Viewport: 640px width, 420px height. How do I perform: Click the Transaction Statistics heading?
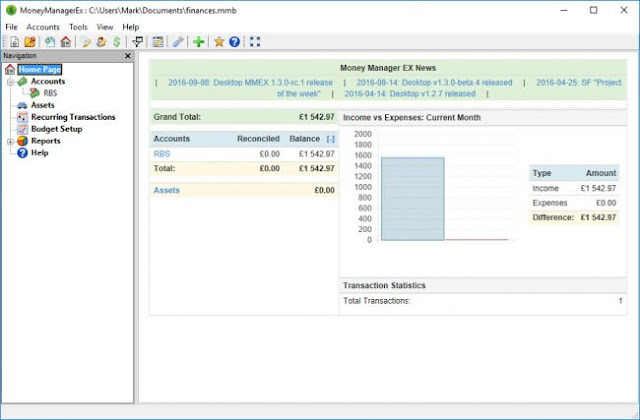[x=384, y=285]
